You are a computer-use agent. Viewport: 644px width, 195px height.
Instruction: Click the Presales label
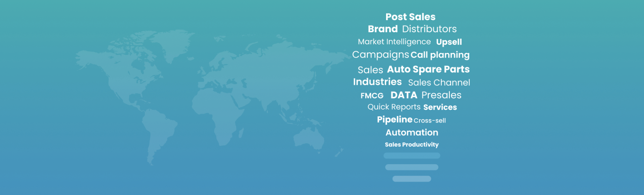pyautogui.click(x=441, y=95)
